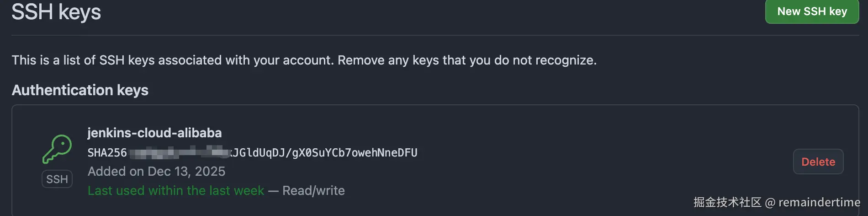Image resolution: width=868 pixels, height=216 pixels.
Task: Click the New SSH key button
Action: point(812,11)
